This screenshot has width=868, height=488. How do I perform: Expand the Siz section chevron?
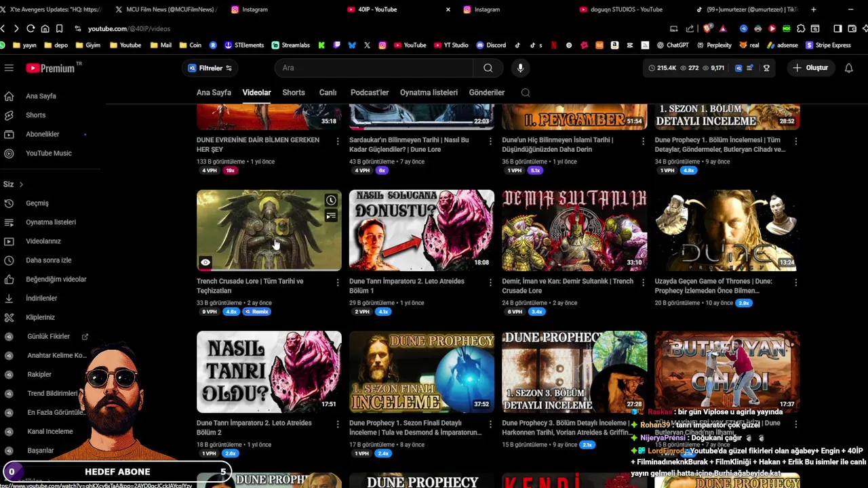21,184
